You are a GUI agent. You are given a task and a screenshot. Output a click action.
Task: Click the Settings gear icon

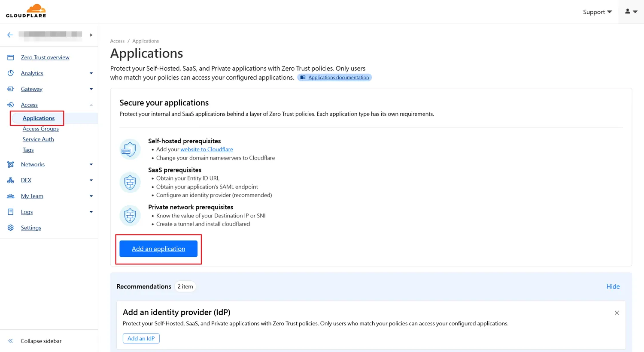tap(11, 228)
